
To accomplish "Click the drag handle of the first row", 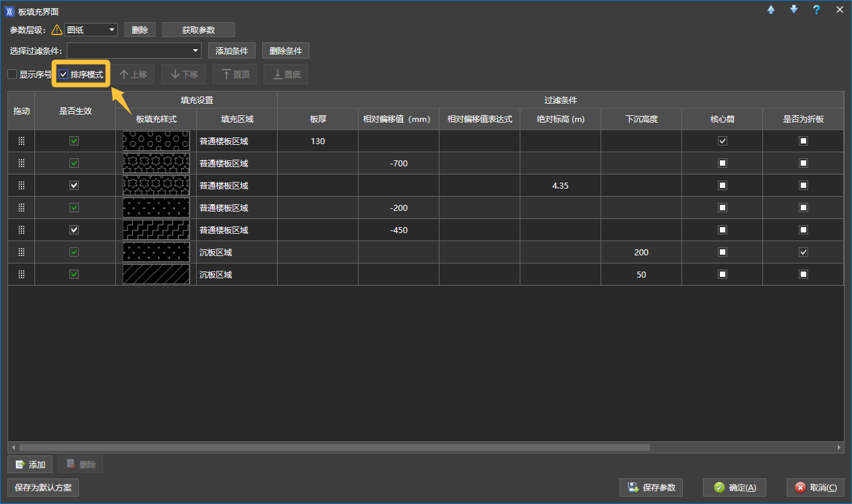I will point(21,141).
